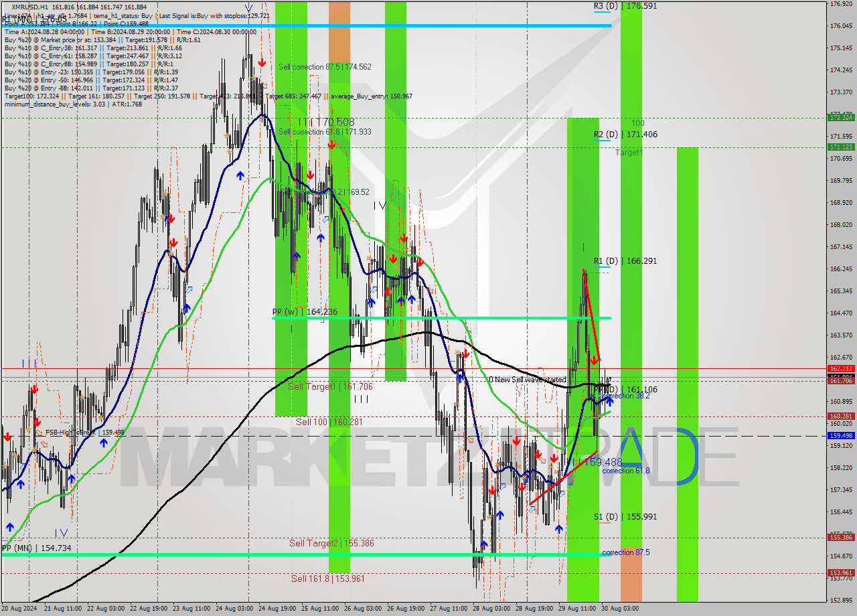
Task: Click the 'minimum_distance_buy_levels: 3.03' info line
Action: coord(73,104)
